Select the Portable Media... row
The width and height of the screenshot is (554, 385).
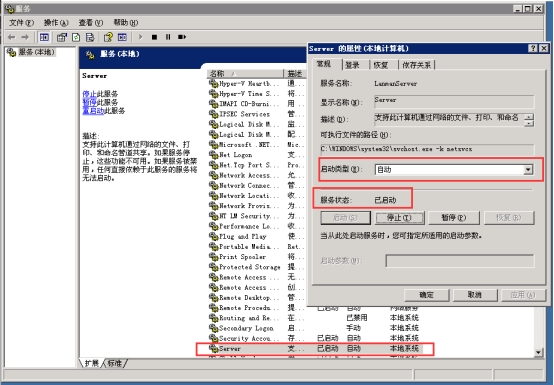point(257,247)
